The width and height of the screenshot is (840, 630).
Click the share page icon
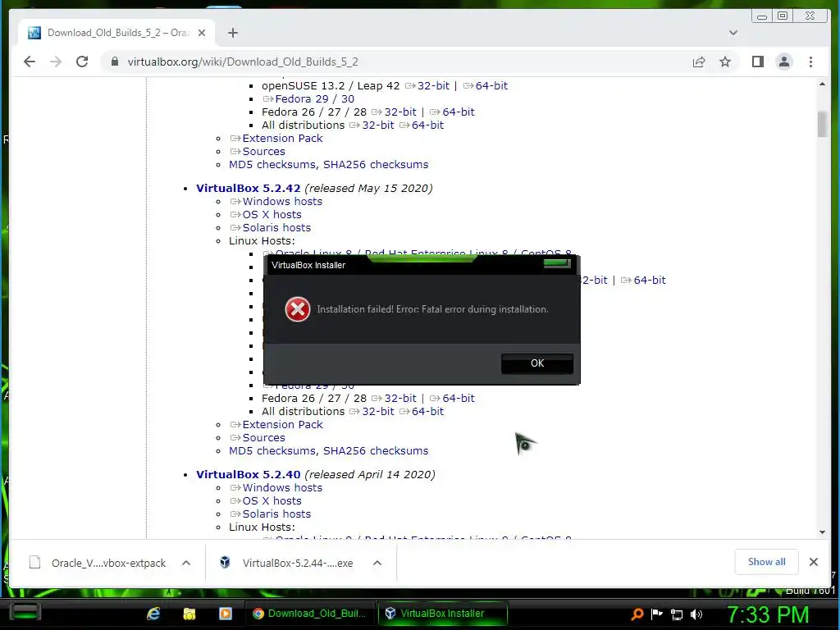coord(699,62)
